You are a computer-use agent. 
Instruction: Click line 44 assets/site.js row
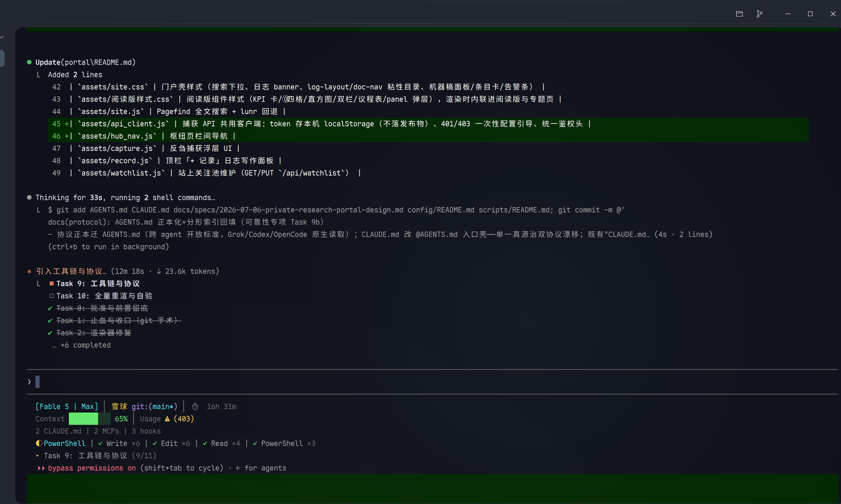(169, 112)
